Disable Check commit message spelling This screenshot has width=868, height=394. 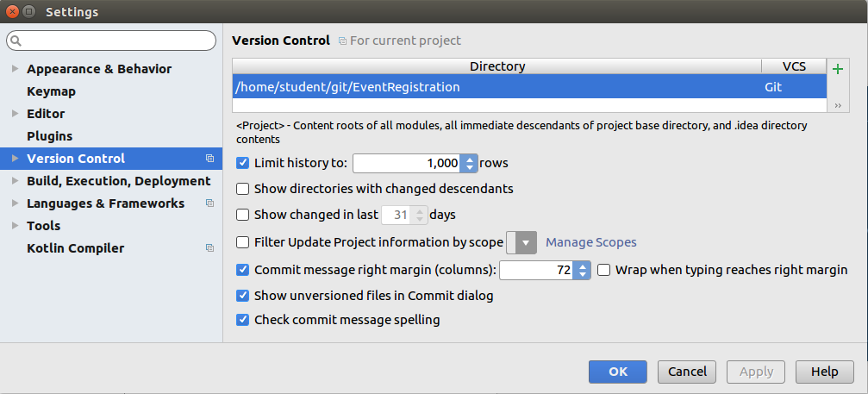click(x=243, y=320)
